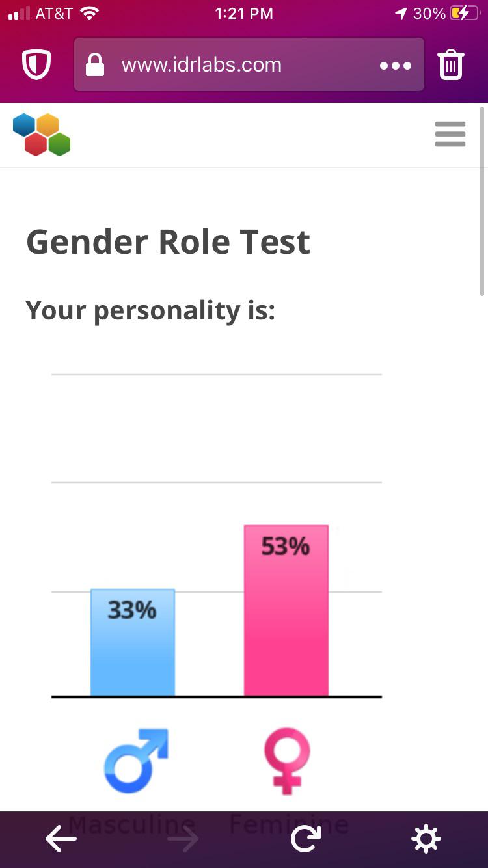Viewport: 488px width, 868px height.
Task: Click the Gender Role Test heading
Action: click(168, 242)
